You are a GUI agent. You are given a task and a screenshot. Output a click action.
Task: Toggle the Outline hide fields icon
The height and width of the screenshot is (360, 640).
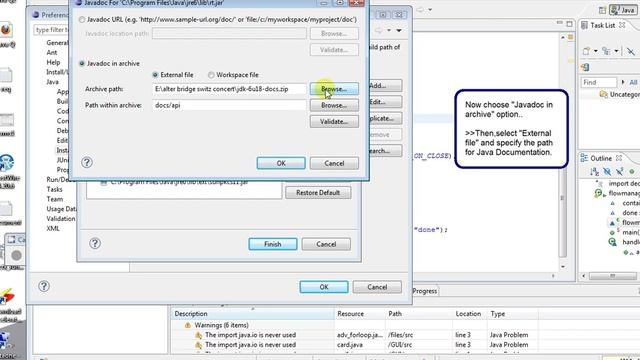click(607, 171)
